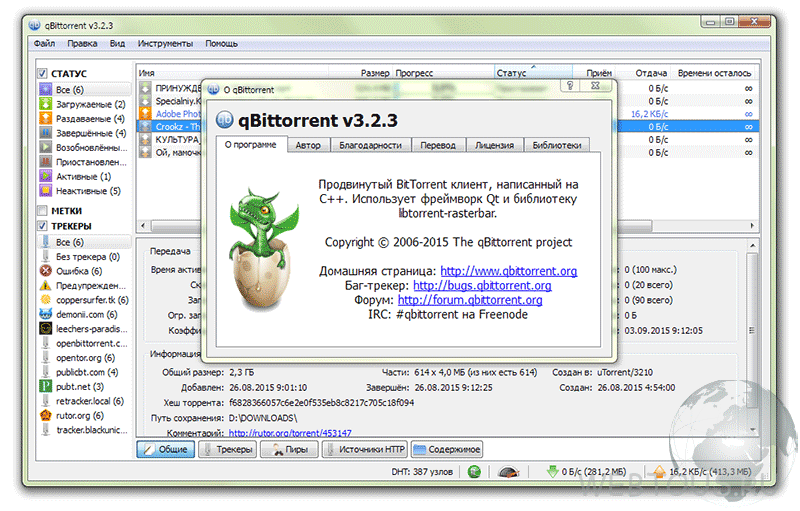Click the torrent list horizontal scrollbar right arrow
800x511 pixels.
click(x=752, y=225)
